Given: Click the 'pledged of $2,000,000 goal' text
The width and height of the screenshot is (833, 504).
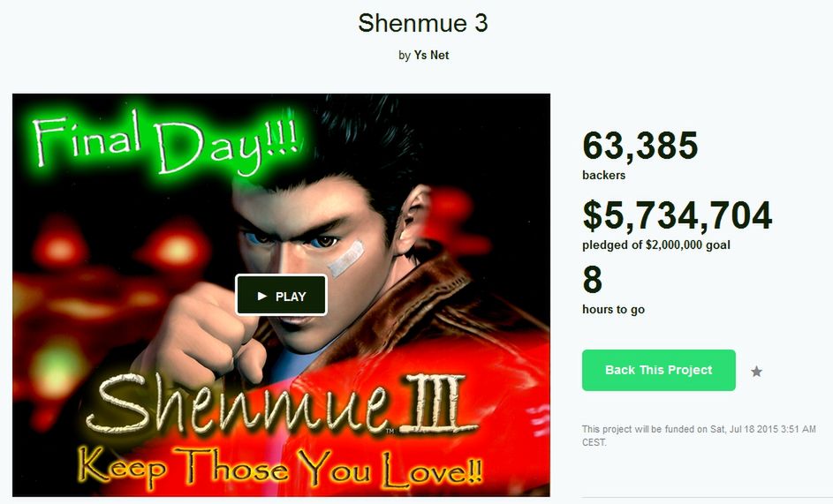Looking at the screenshot, I should [x=656, y=244].
